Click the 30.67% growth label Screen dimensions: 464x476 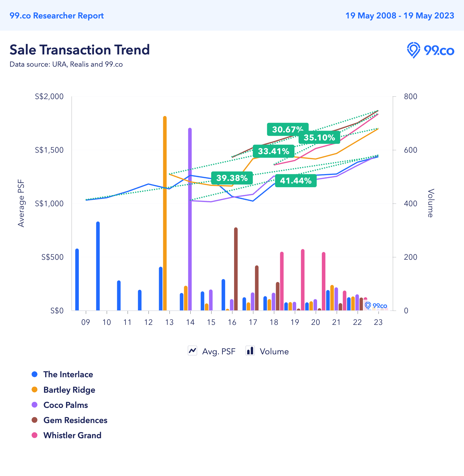tap(288, 129)
